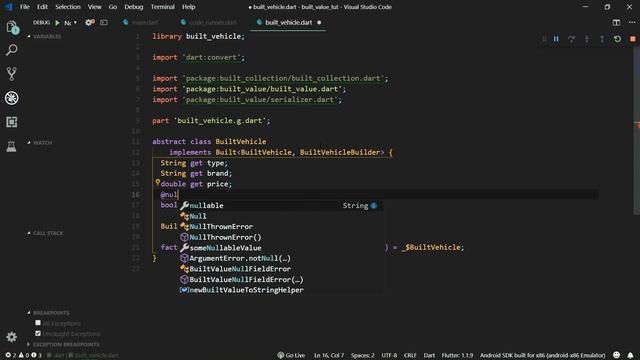Open the View menu

coord(95,7)
